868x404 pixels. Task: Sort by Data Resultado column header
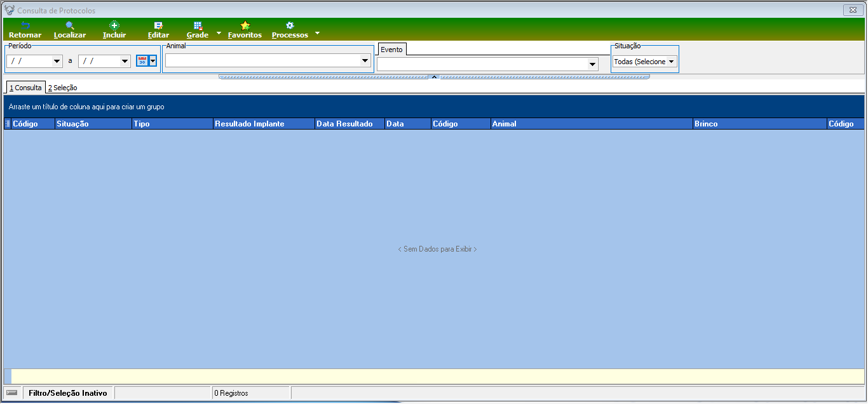350,124
